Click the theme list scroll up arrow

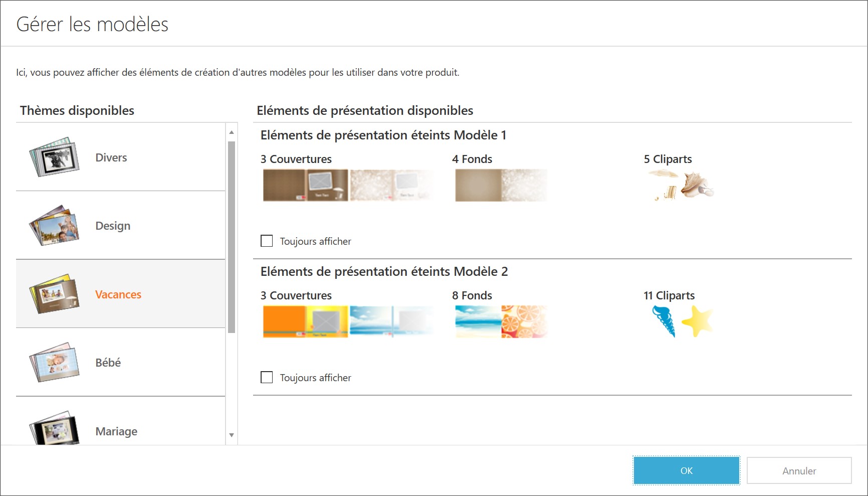tap(232, 132)
